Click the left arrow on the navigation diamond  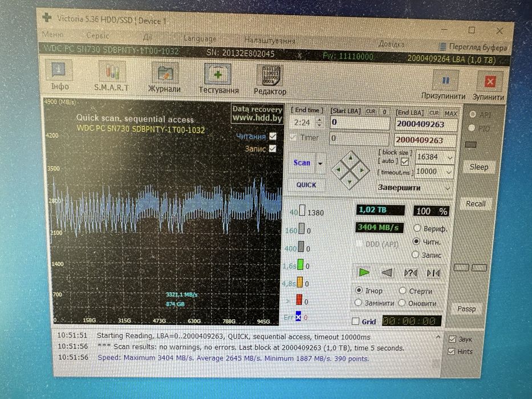coord(338,169)
